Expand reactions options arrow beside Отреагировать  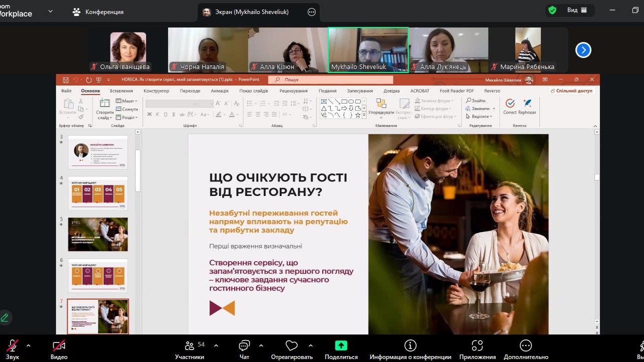pyautogui.click(x=311, y=345)
